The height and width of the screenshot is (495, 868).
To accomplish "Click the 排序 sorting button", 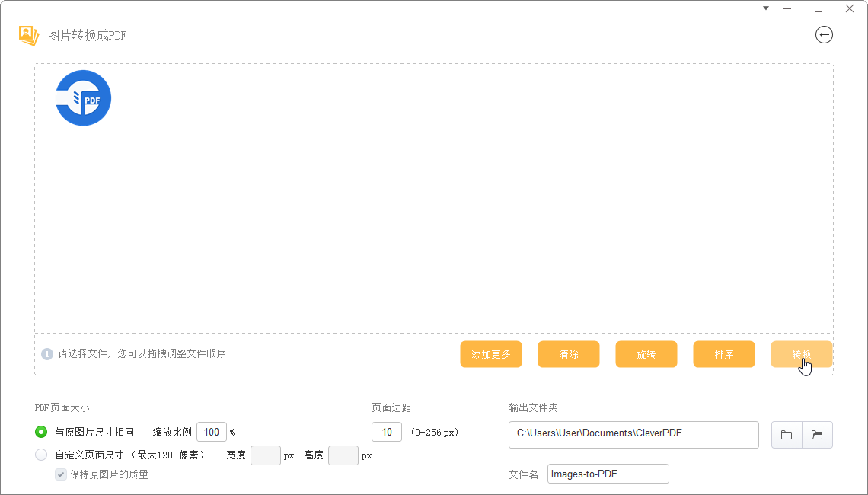I will (723, 353).
